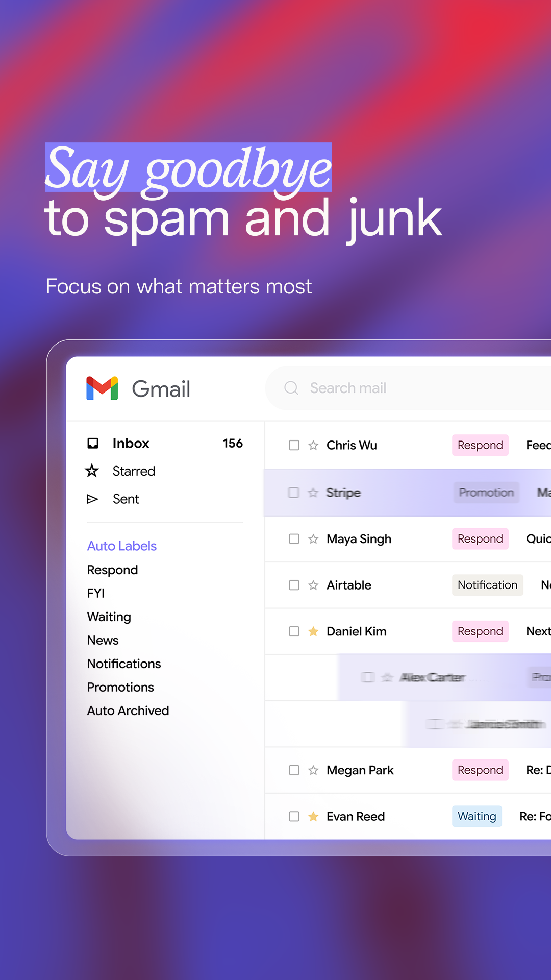Open the Waiting label in sidebar
Screen dimensions: 551x980
(109, 617)
